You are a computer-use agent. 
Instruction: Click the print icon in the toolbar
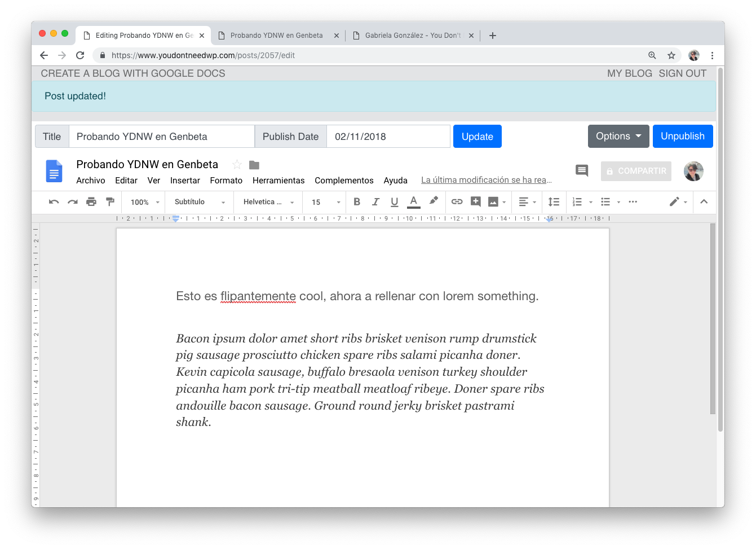coord(91,201)
